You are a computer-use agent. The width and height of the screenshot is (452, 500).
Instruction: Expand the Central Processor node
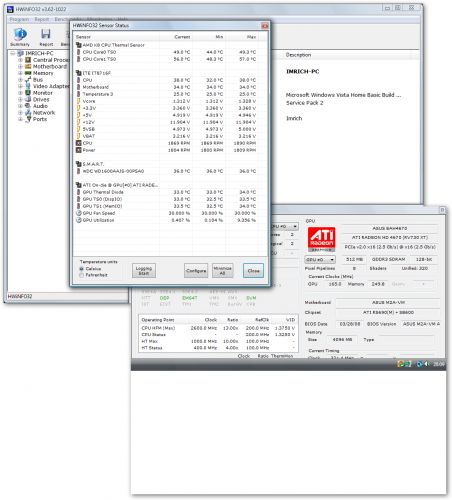[x=20, y=60]
